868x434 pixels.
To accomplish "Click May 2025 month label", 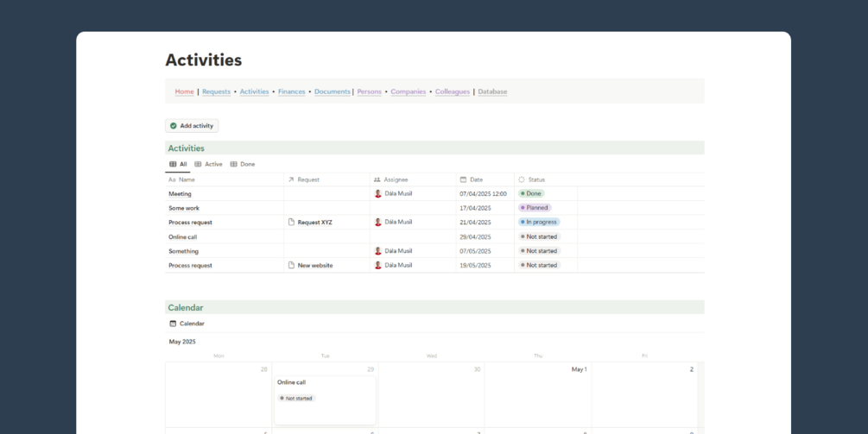I will click(x=182, y=342).
